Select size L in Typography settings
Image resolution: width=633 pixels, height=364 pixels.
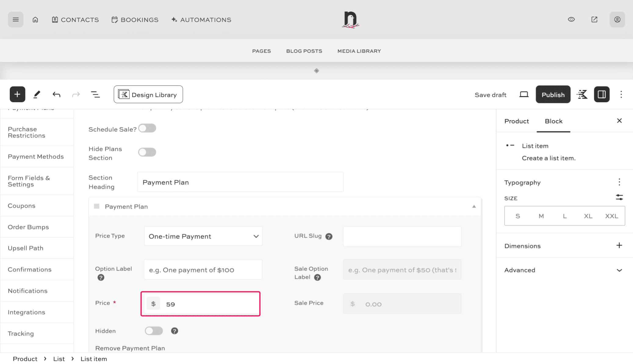click(565, 216)
